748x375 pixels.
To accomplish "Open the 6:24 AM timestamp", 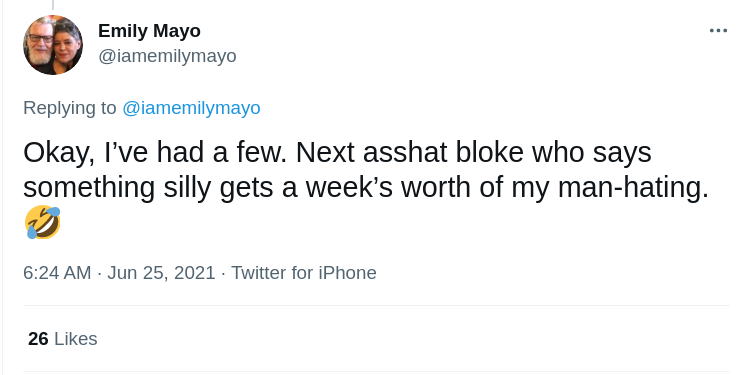I will [57, 273].
